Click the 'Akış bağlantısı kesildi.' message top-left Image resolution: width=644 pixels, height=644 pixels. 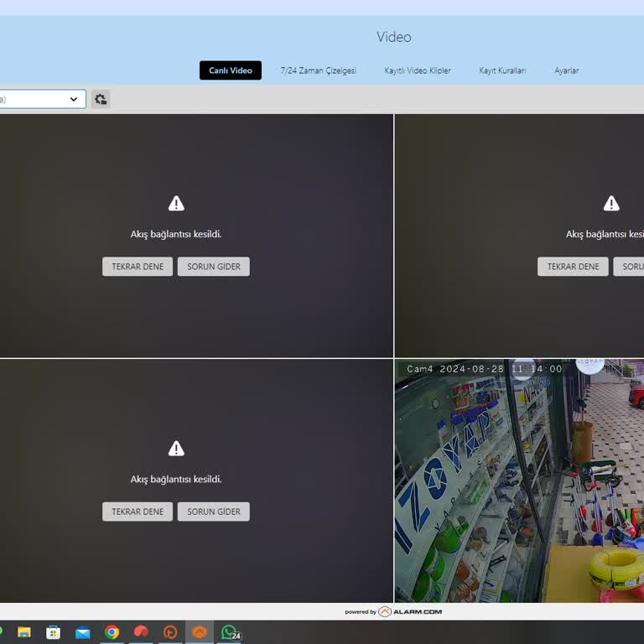176,234
